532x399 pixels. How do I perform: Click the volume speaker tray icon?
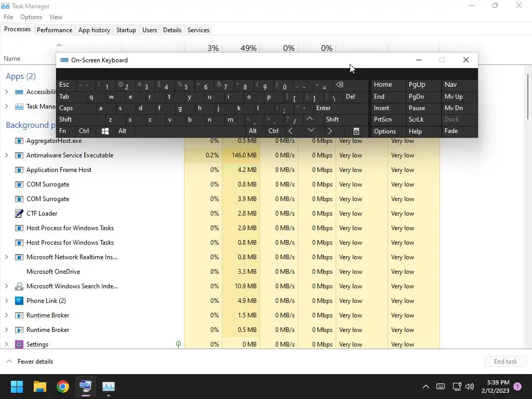click(x=470, y=387)
